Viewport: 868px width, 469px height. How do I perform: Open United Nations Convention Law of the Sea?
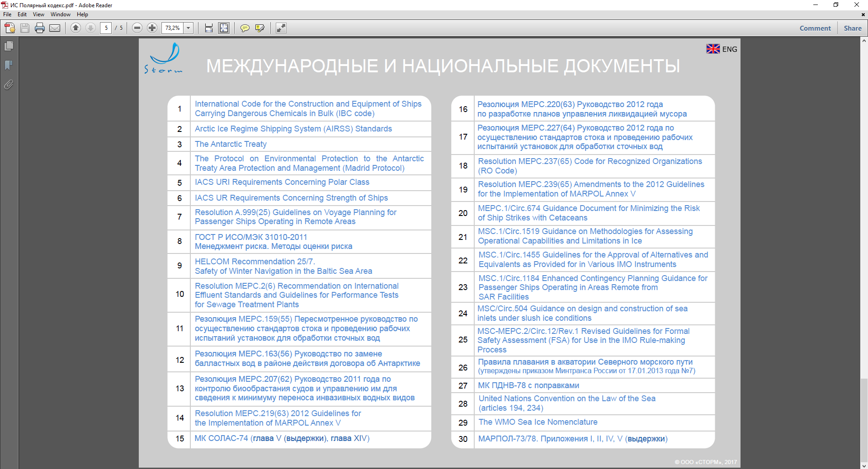(567, 403)
